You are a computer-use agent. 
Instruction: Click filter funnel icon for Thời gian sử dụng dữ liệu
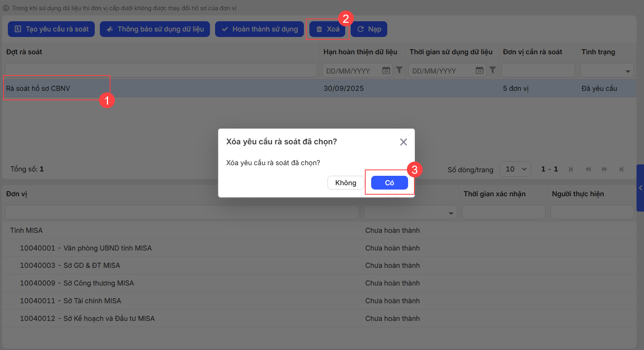coord(493,70)
